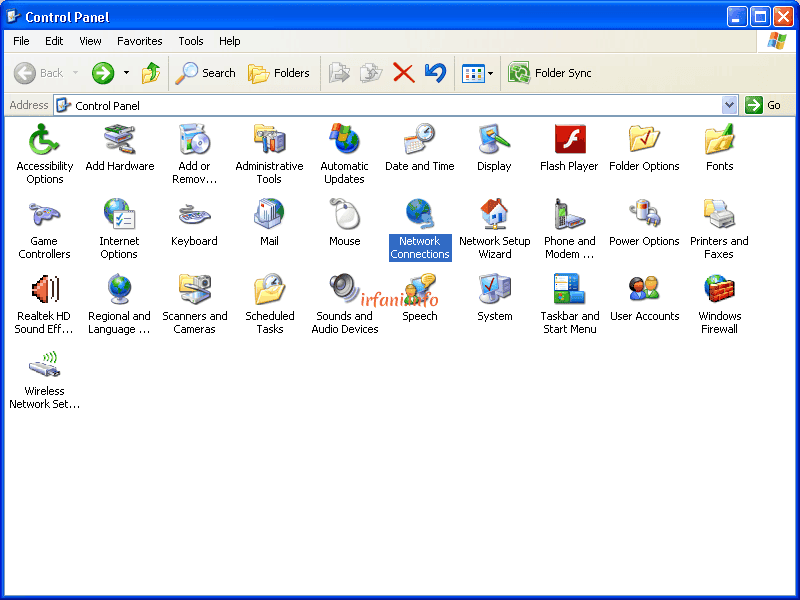Open the Power Options icon
The image size is (800, 600).
click(x=644, y=215)
